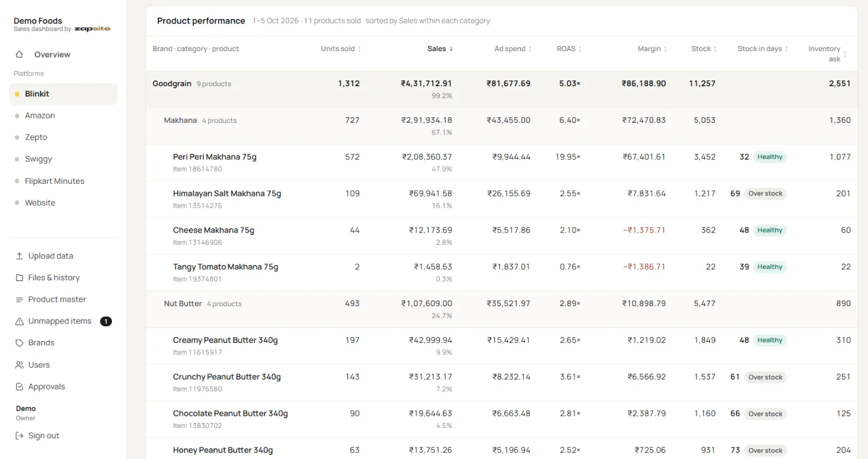Click the Inventory ask sort arrows

coord(846,54)
